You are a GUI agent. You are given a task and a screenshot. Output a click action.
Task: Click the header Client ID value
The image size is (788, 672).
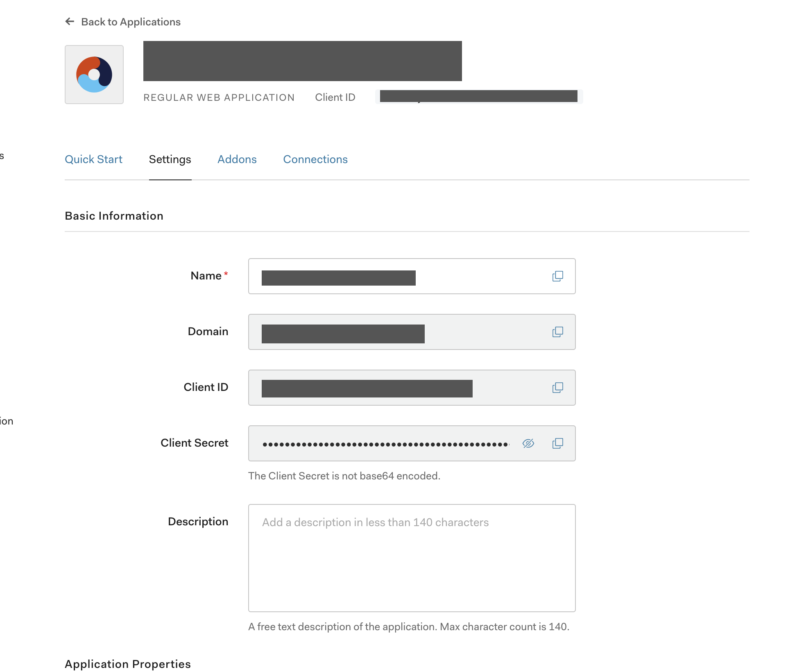pyautogui.click(x=478, y=97)
